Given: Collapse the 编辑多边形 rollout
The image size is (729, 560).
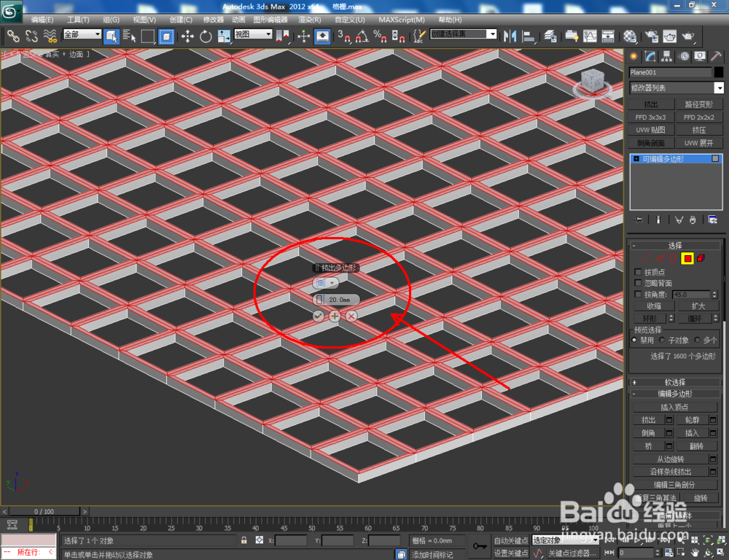Looking at the screenshot, I should point(674,394).
